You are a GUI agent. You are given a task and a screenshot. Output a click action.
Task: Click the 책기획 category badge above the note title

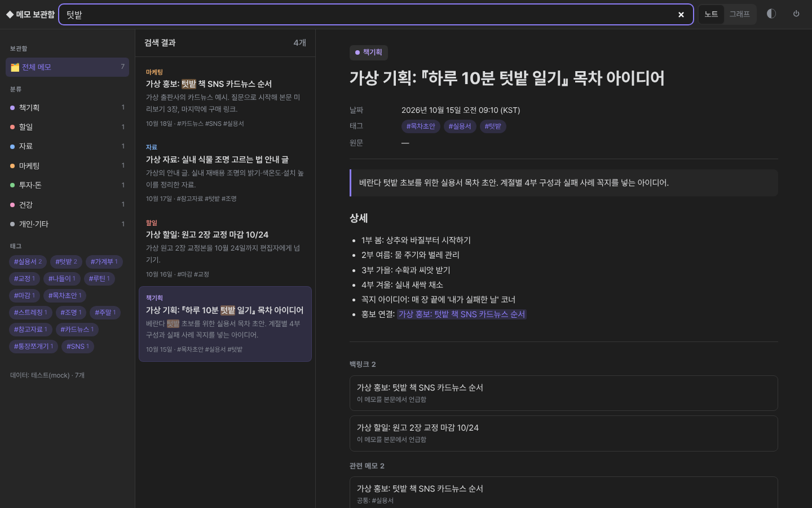(369, 52)
